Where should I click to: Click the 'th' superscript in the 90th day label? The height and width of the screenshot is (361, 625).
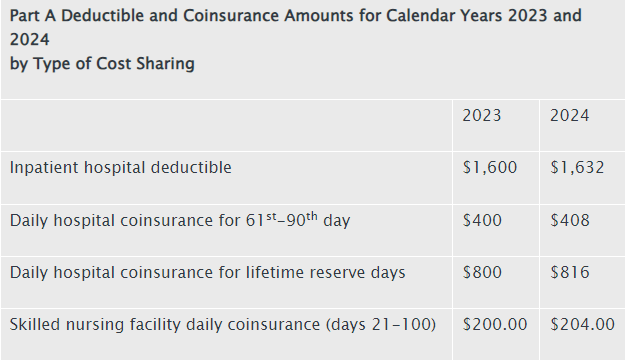click(x=312, y=216)
